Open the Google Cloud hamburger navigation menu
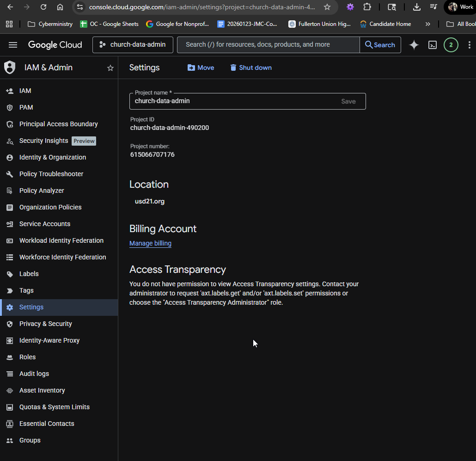This screenshot has width=476, height=461. 13,45
